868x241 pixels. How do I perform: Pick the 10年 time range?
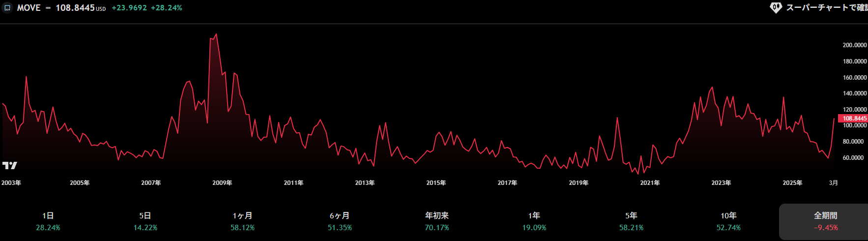point(728,221)
